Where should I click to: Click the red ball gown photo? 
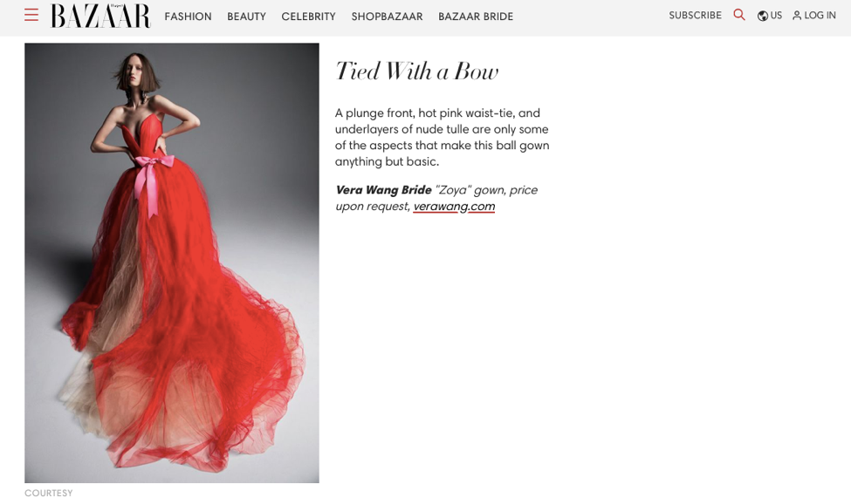pos(171,262)
